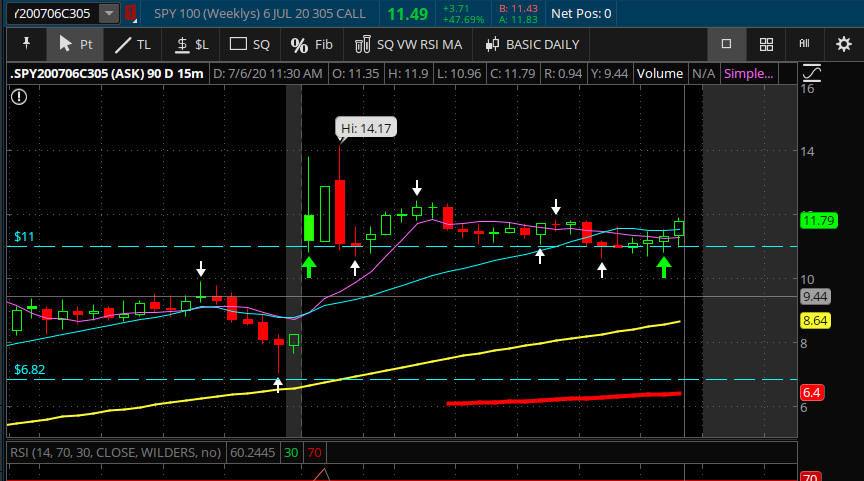
Task: Switch to four-chart grid layout
Action: click(766, 44)
